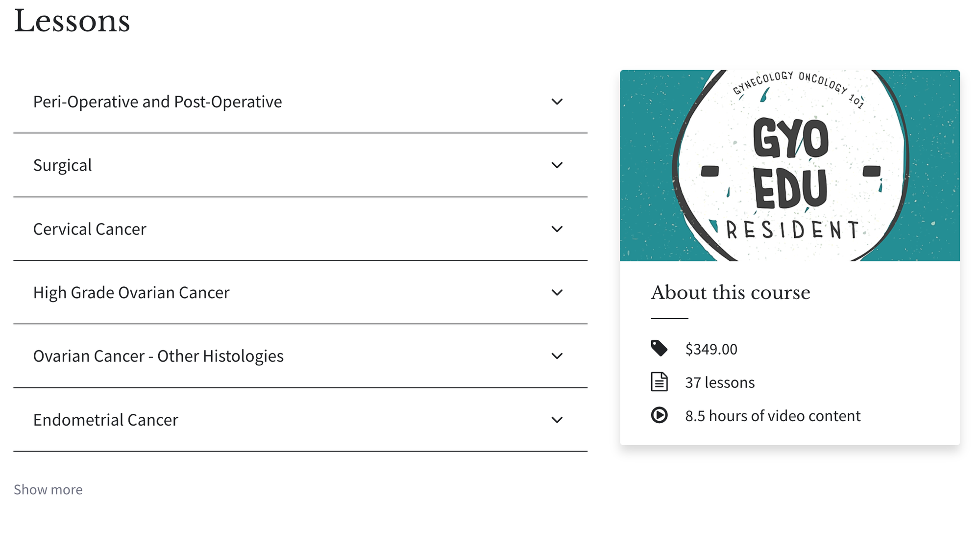Click the 37 lessons label
Screen dimensions: 980x533
point(720,382)
